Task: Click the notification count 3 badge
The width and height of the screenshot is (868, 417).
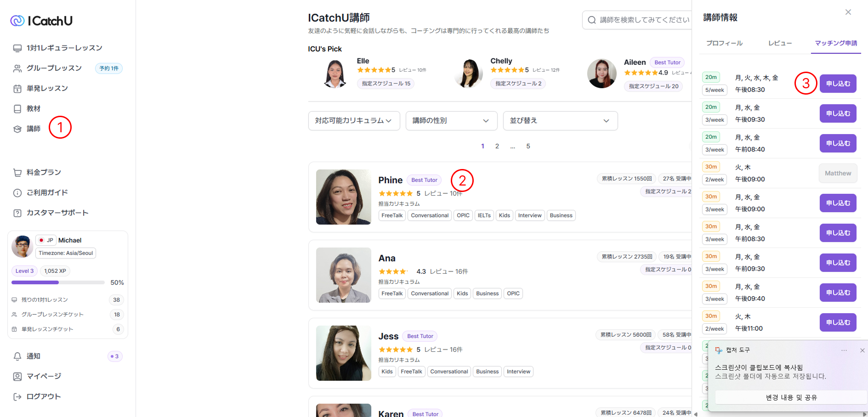Action: (115, 356)
